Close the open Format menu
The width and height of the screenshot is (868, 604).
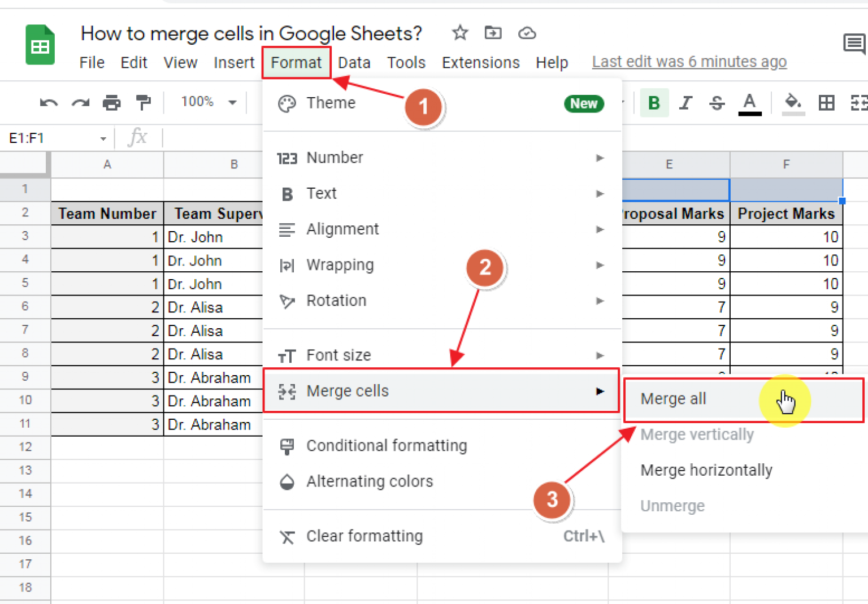(296, 63)
